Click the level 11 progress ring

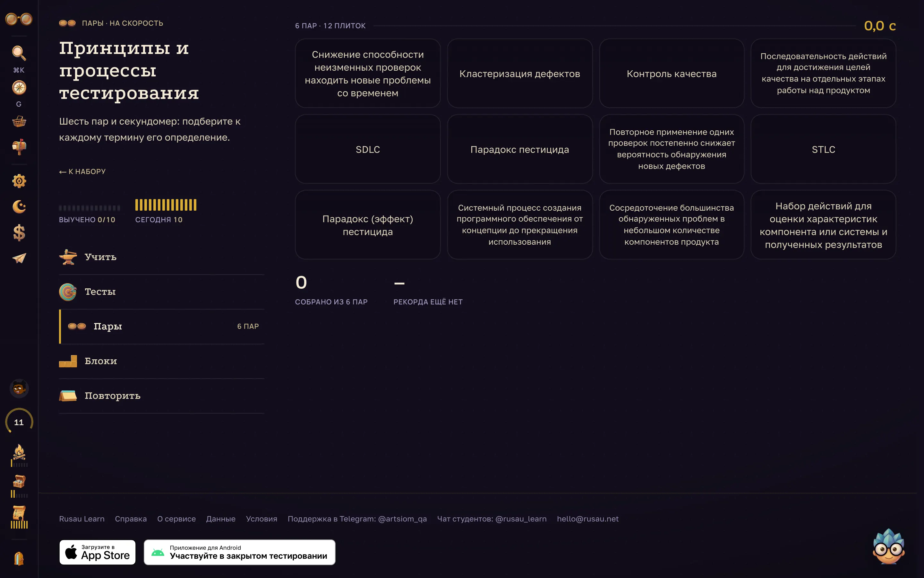(19, 422)
